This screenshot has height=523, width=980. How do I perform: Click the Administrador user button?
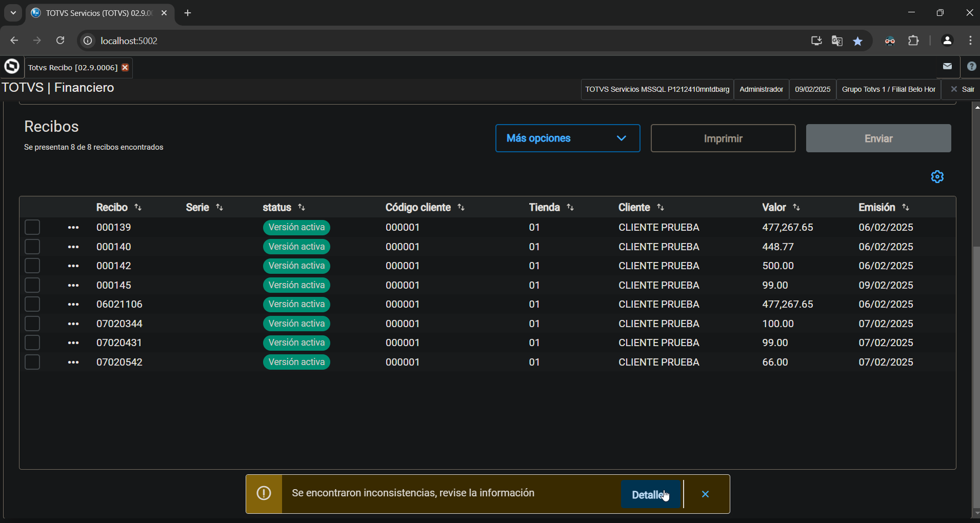(x=761, y=89)
